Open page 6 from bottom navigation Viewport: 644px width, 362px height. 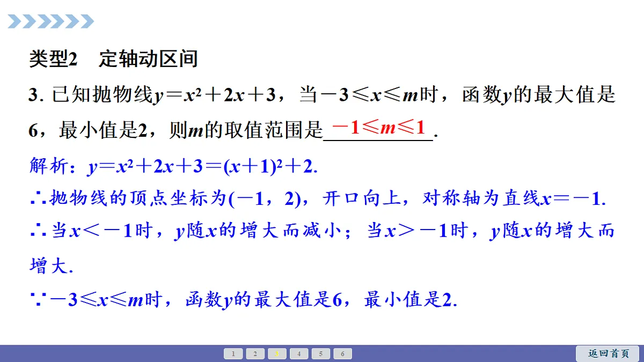click(342, 354)
